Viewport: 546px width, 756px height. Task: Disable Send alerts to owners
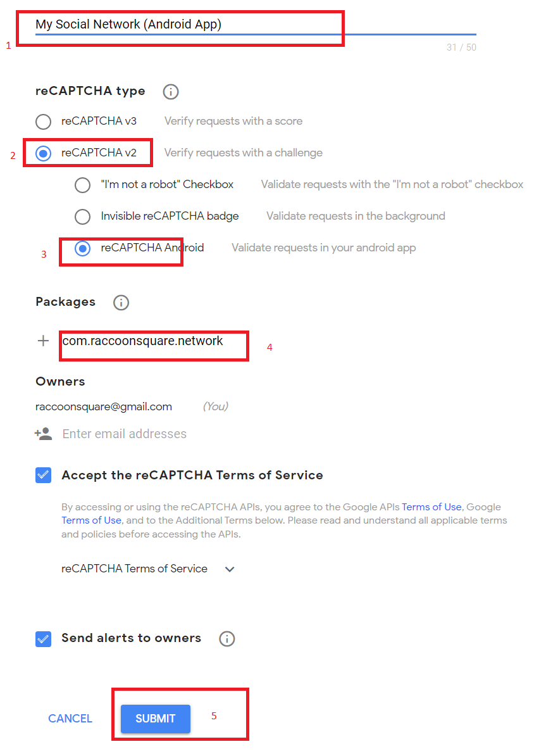pos(43,639)
